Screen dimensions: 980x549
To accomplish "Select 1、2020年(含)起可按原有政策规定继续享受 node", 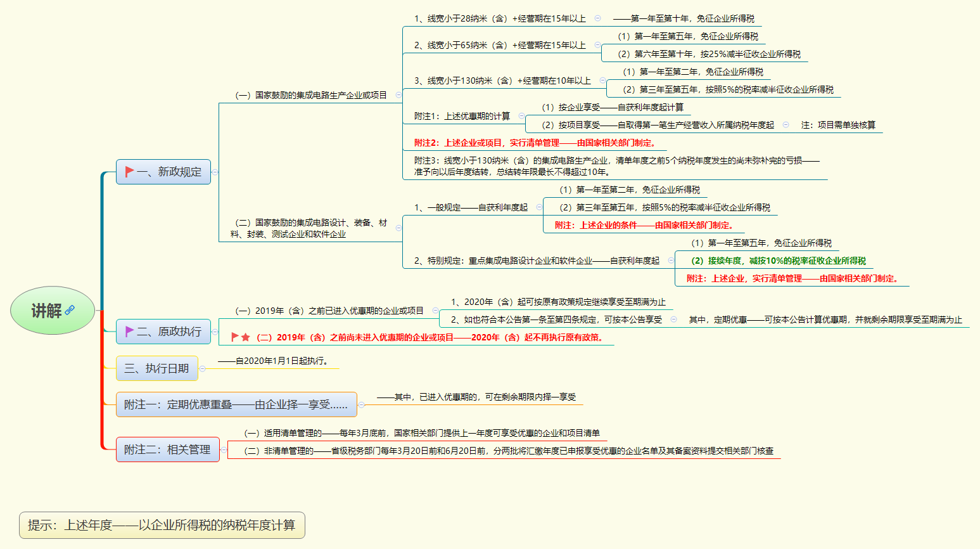I will 558,302.
